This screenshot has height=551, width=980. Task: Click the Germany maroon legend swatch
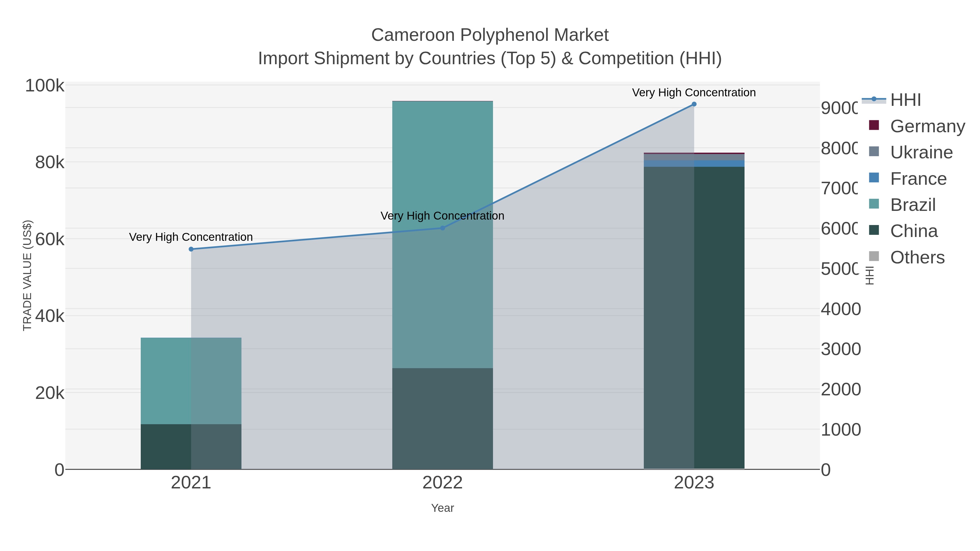click(x=874, y=125)
